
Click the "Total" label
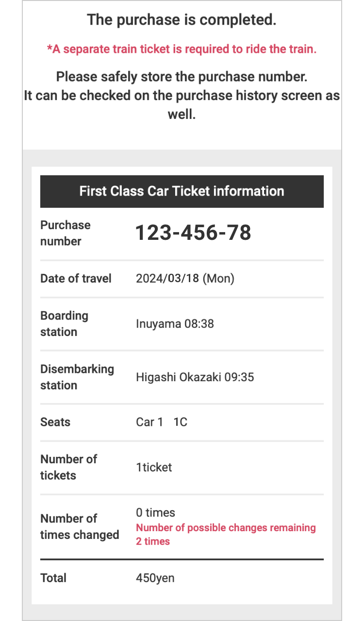(53, 578)
